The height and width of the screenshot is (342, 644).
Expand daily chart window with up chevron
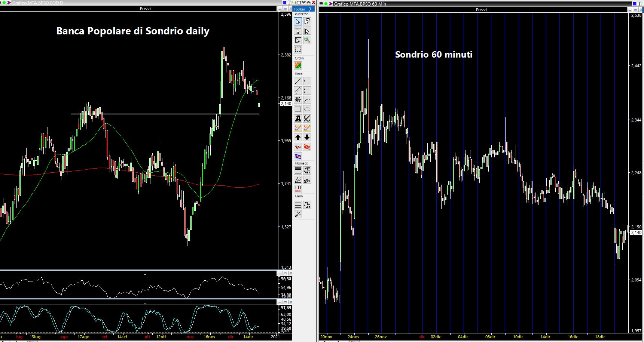click(309, 3)
